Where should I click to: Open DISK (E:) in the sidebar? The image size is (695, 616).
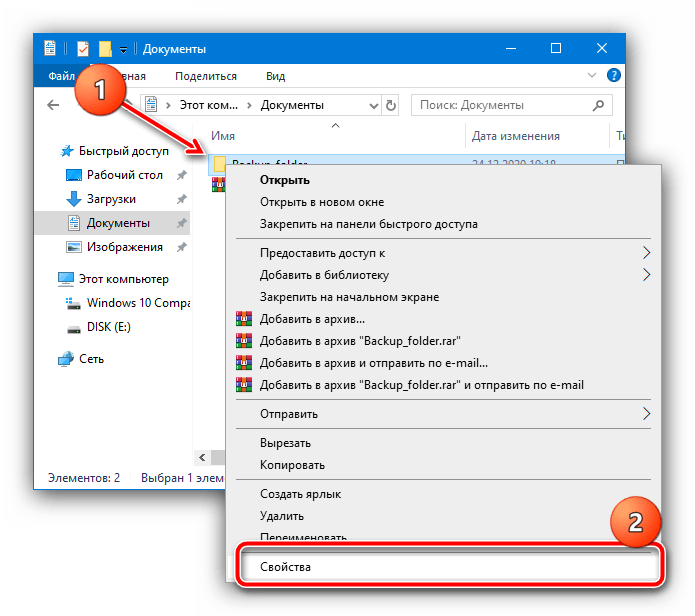click(109, 327)
